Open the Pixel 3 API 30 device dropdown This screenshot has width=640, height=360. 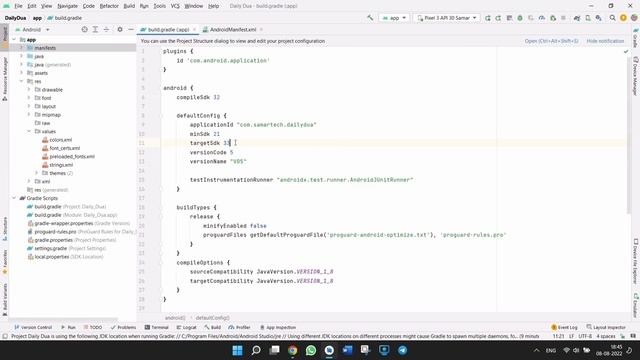(x=447, y=18)
